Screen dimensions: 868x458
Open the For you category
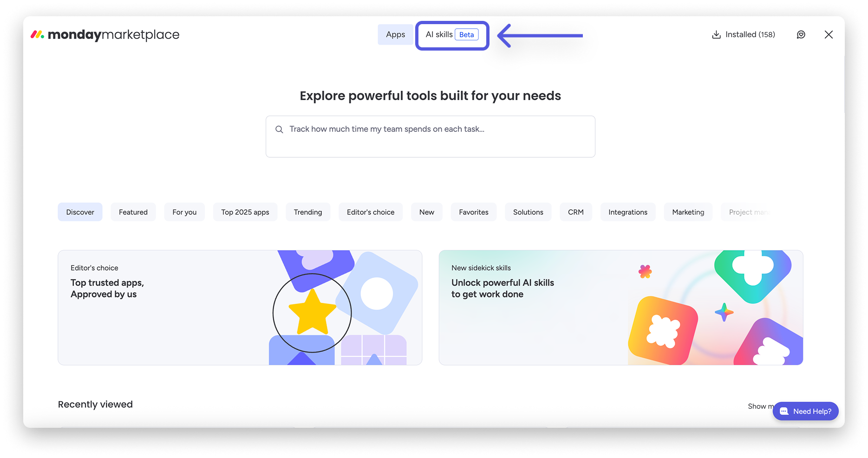coord(184,212)
